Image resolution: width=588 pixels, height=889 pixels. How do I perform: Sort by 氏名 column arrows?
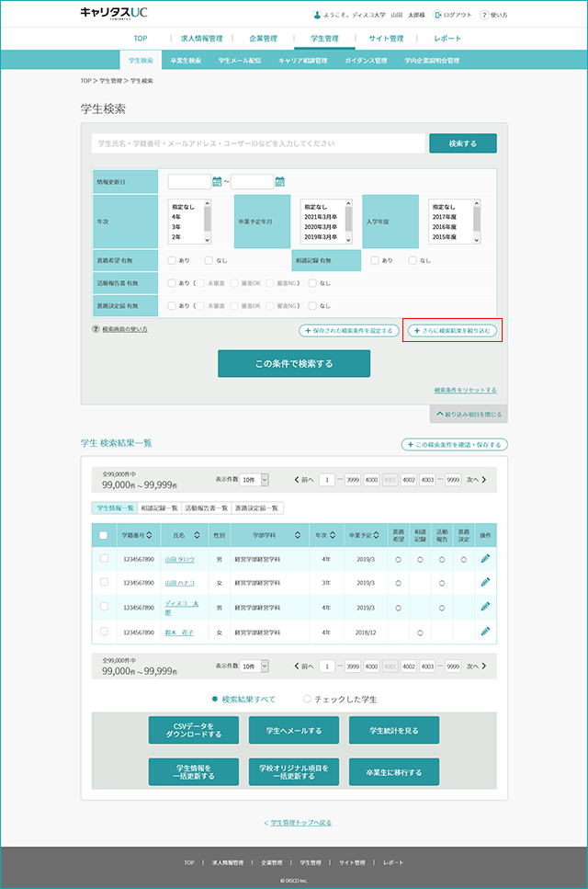[x=197, y=535]
